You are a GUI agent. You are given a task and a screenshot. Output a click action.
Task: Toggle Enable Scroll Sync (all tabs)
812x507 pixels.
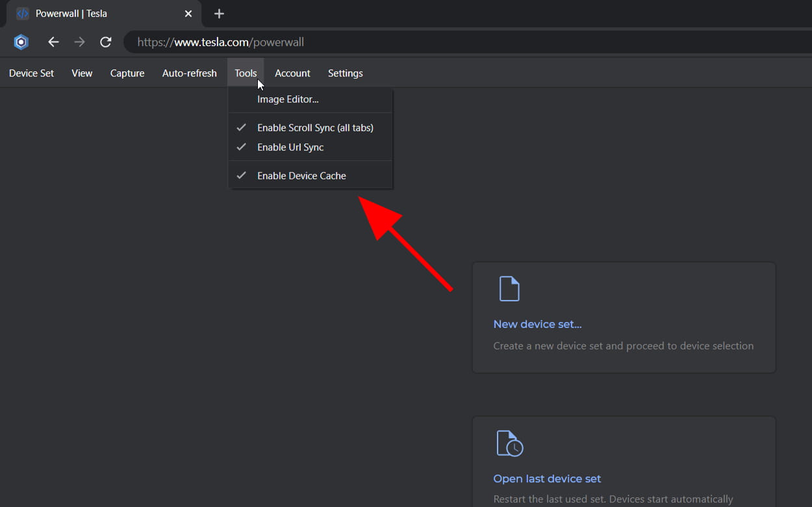[311, 128]
